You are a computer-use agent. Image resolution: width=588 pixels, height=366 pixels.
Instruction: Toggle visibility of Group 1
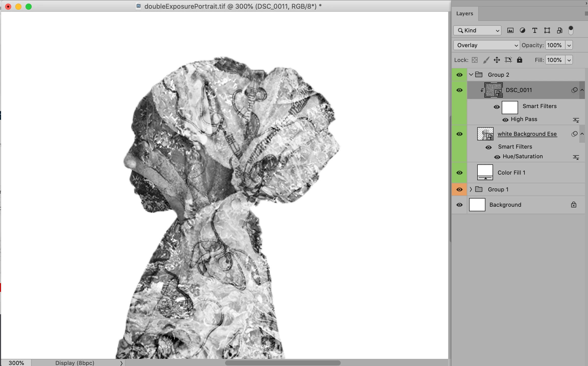[x=459, y=190]
